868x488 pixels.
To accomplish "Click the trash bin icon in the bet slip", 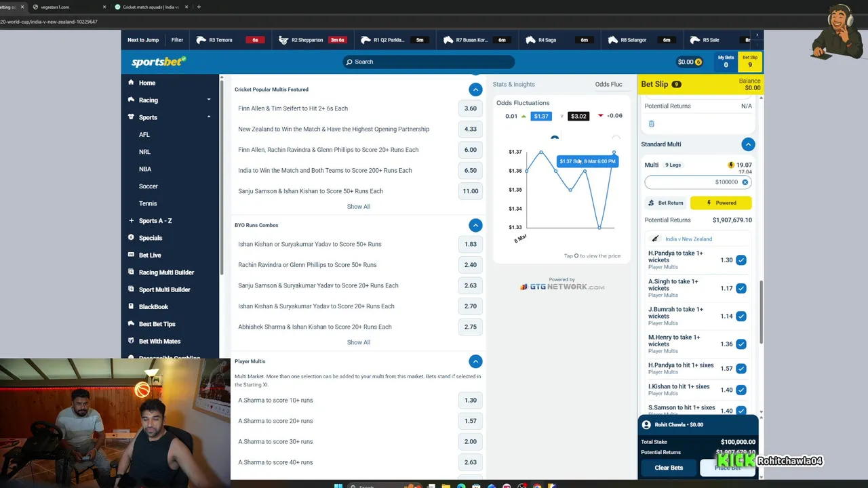I will (x=651, y=123).
